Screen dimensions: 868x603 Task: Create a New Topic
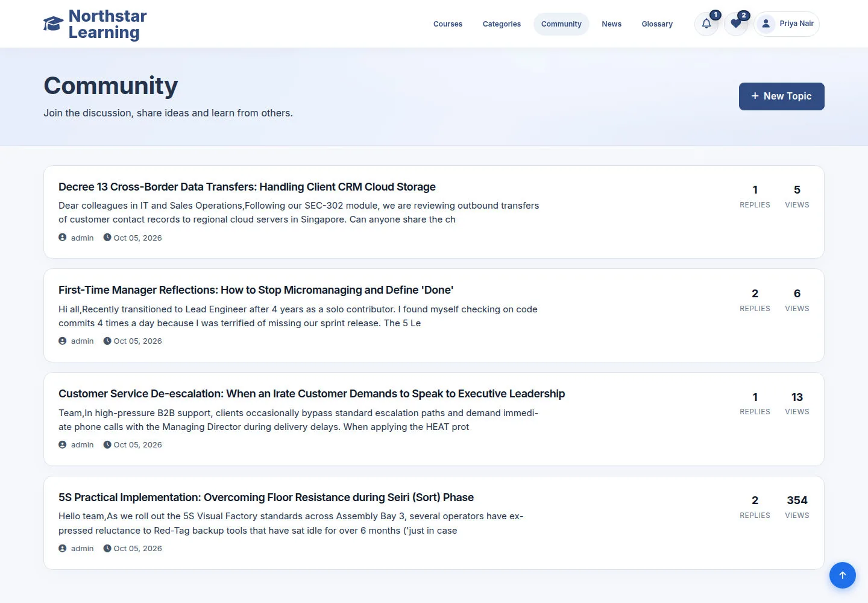782,96
